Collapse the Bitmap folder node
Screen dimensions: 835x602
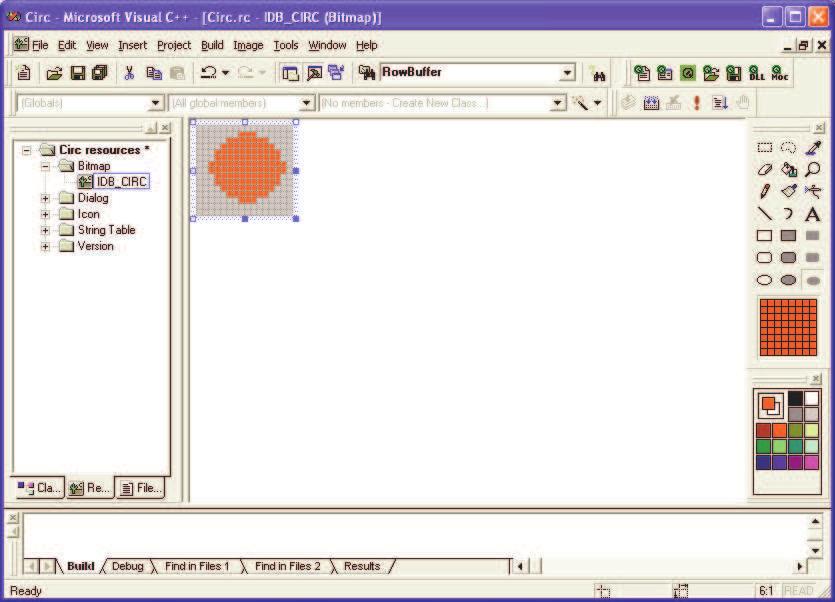[x=45, y=167]
